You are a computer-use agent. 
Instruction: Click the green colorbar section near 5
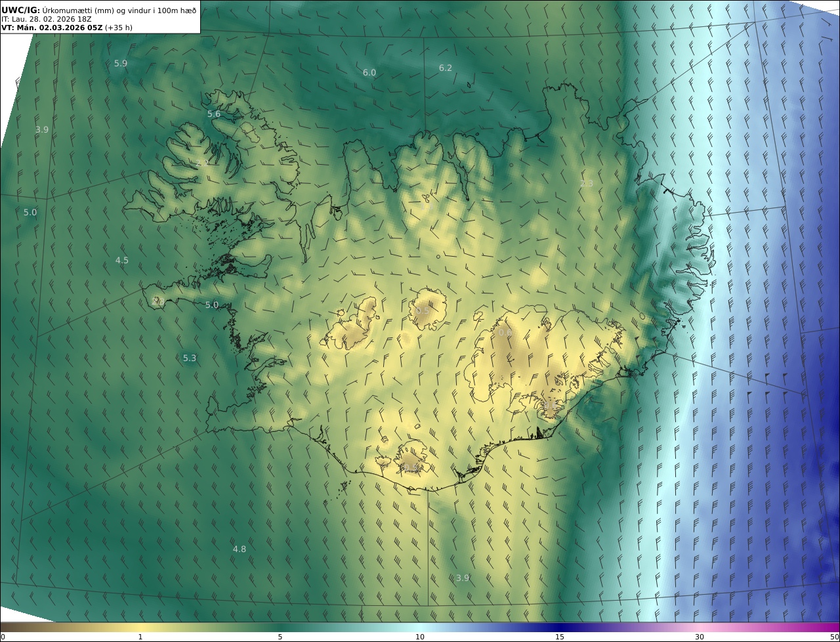coord(280,627)
